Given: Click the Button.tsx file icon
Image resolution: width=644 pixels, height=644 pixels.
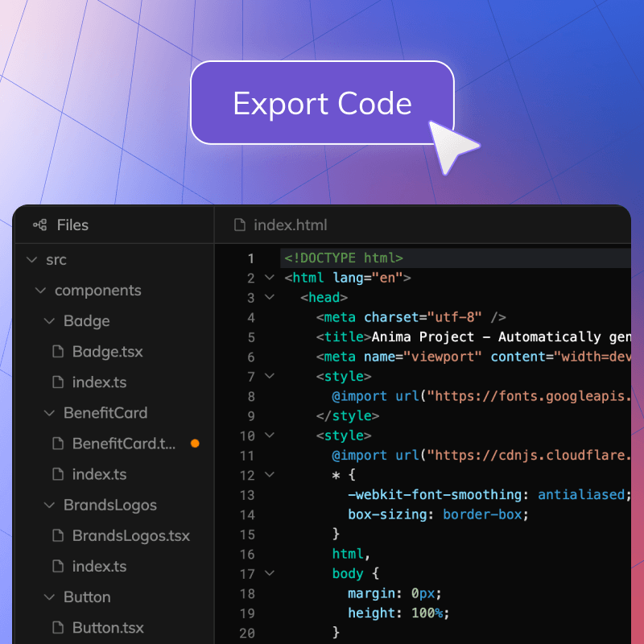Looking at the screenshot, I should click(58, 628).
